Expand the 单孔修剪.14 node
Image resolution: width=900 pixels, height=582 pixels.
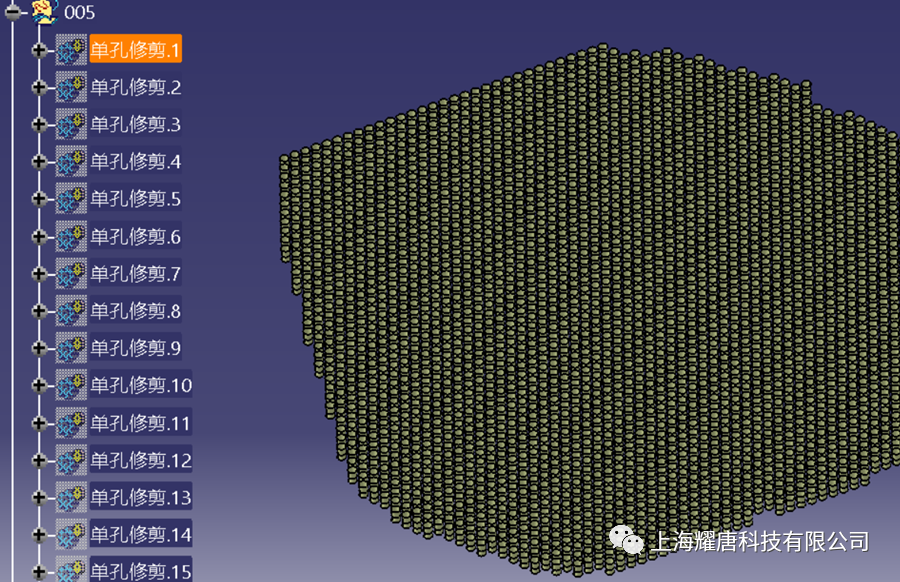(x=39, y=534)
